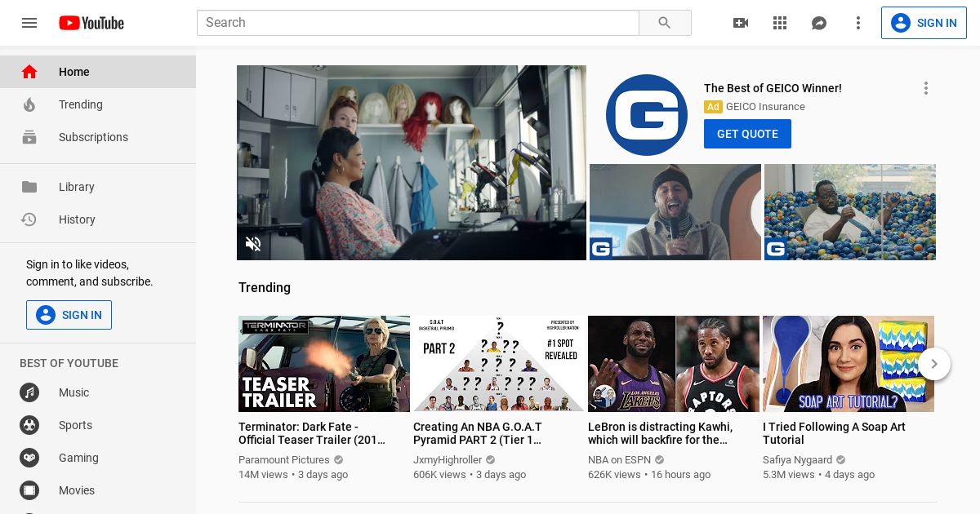Open the JxmyHighroller channel link
Screen dimensions: 980x514
click(x=448, y=460)
